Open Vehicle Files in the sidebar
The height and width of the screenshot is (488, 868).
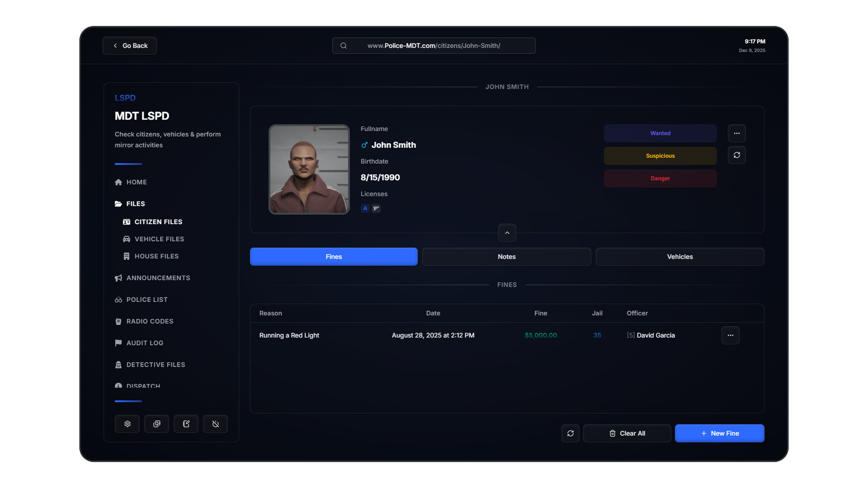[x=159, y=239]
